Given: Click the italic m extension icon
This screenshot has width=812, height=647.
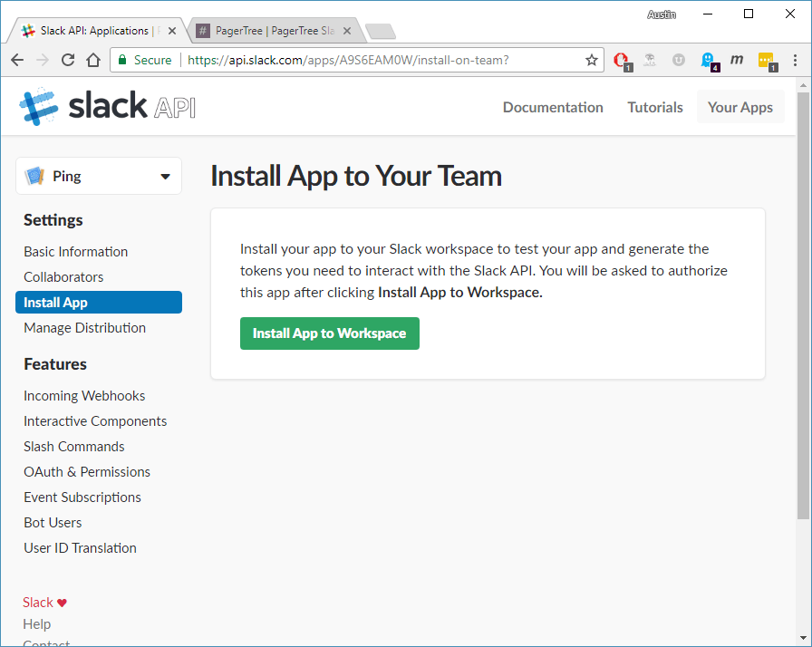Looking at the screenshot, I should (737, 60).
